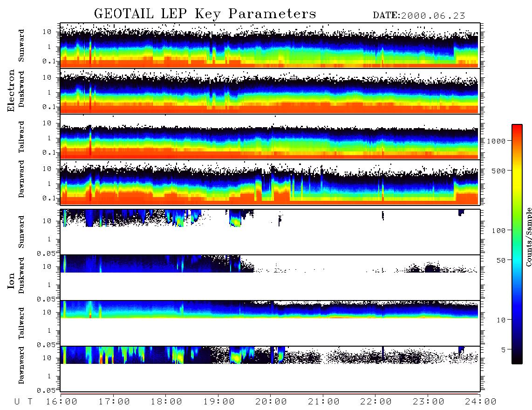Click the 'U T' time axis label
The image size is (532, 410).
click(23, 402)
